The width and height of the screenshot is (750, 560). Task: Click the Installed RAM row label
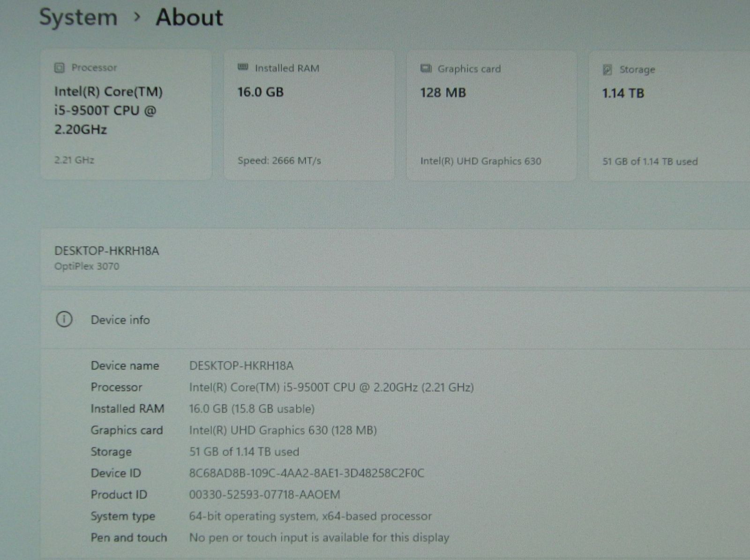(127, 409)
